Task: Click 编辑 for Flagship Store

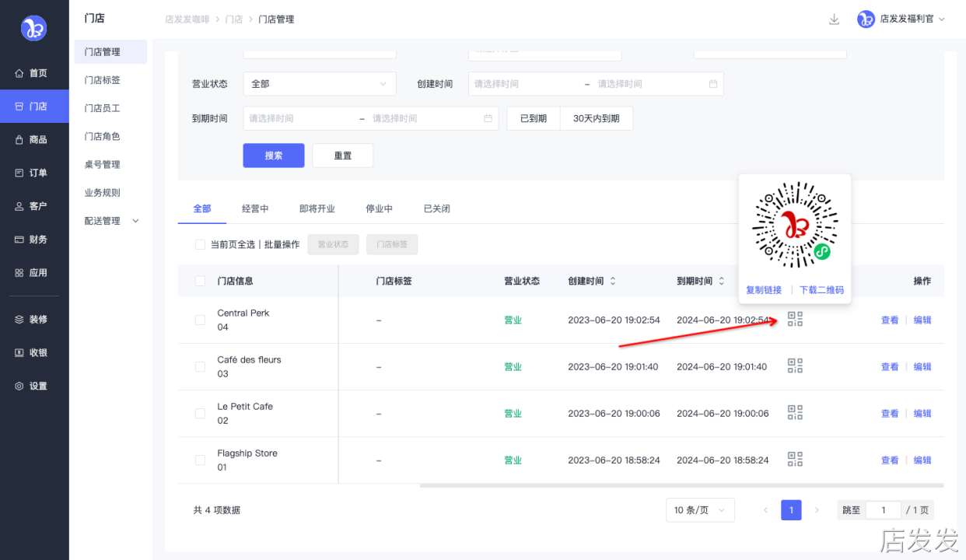Action: tap(922, 460)
